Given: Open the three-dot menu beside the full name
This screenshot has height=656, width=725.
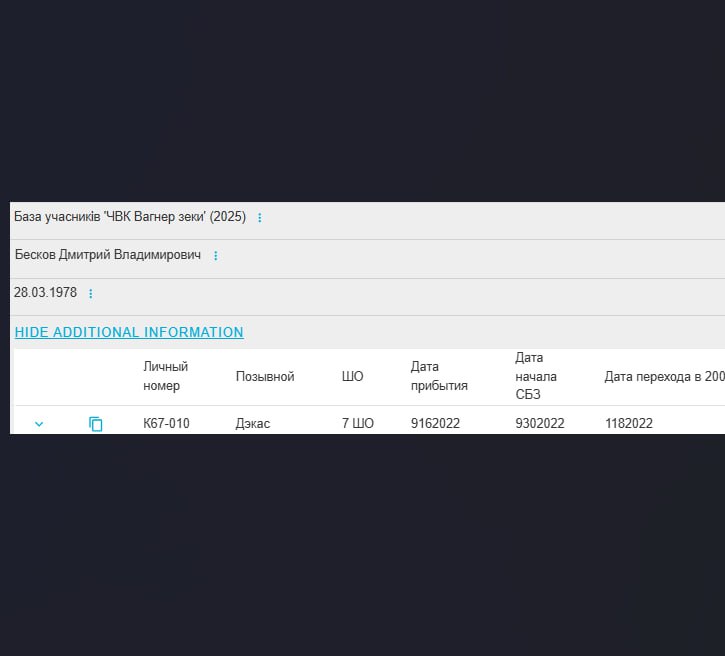Looking at the screenshot, I should point(215,256).
